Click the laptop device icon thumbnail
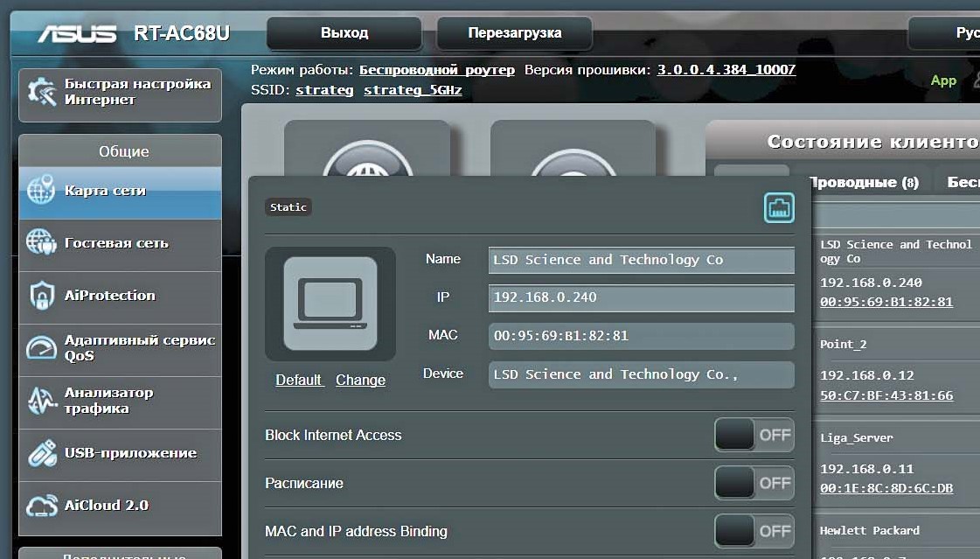This screenshot has height=559, width=980. (x=330, y=304)
